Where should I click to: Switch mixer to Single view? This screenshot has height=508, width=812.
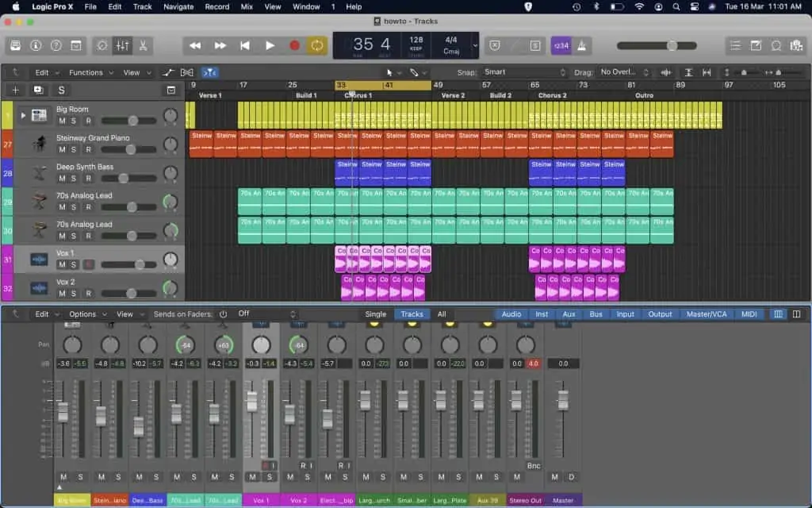point(375,314)
